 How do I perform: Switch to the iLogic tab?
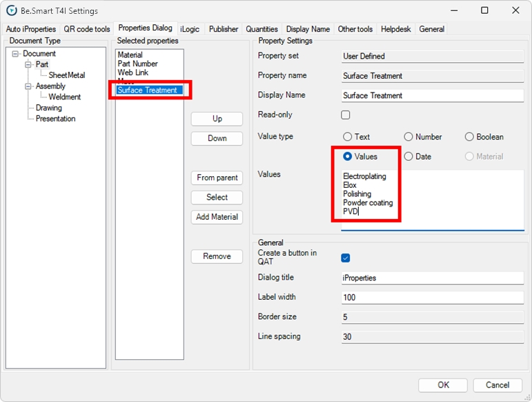(190, 29)
